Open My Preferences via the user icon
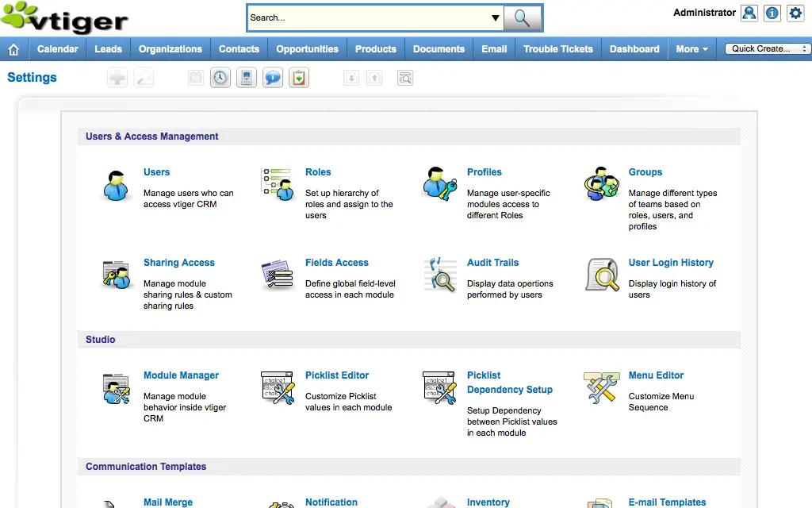This screenshot has height=508, width=812. tap(749, 13)
